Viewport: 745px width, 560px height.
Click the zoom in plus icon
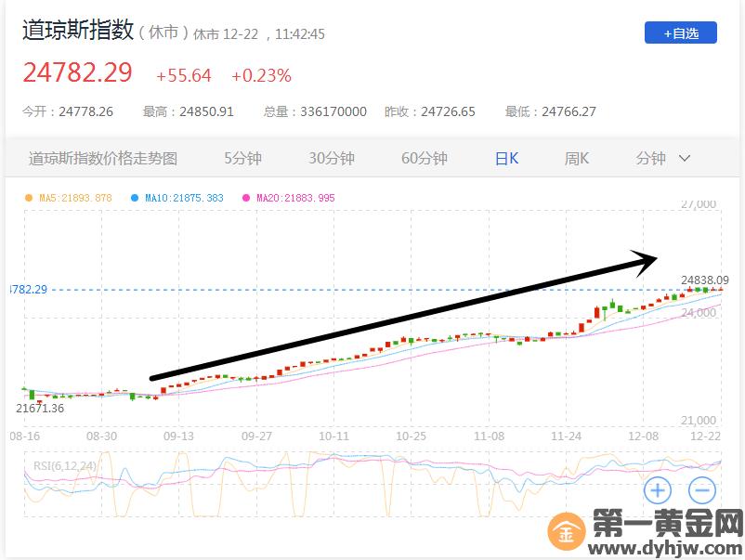pos(657,489)
